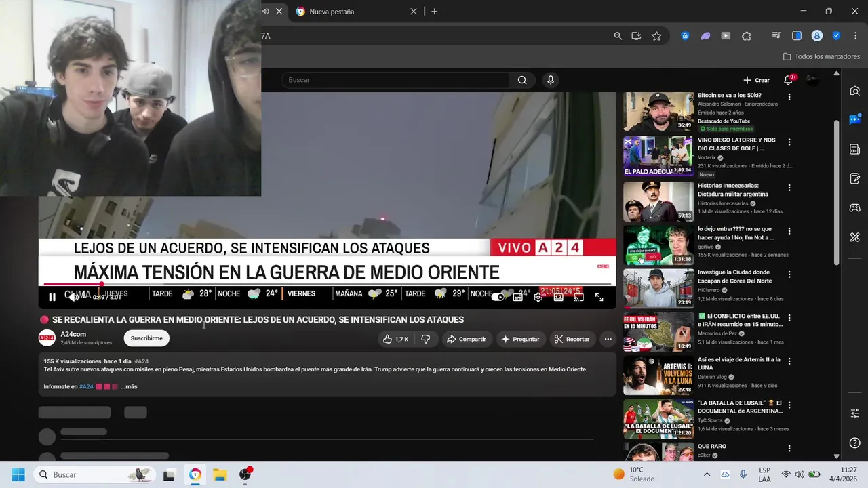Open the sidebar search page icon
The image size is (868, 488).
tap(854, 91)
